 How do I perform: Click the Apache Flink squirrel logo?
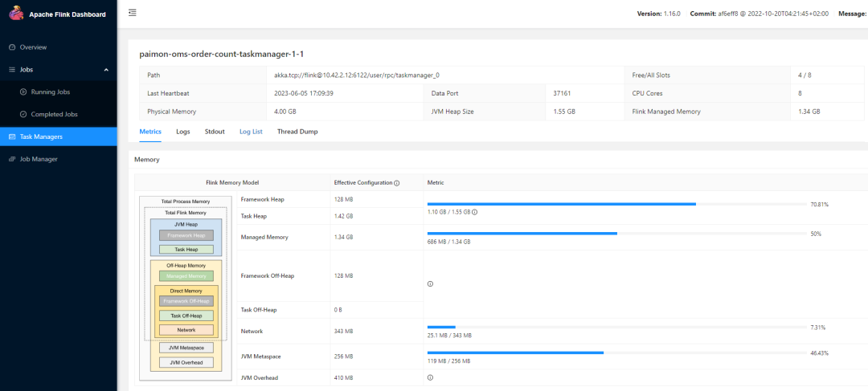pyautogui.click(x=15, y=13)
